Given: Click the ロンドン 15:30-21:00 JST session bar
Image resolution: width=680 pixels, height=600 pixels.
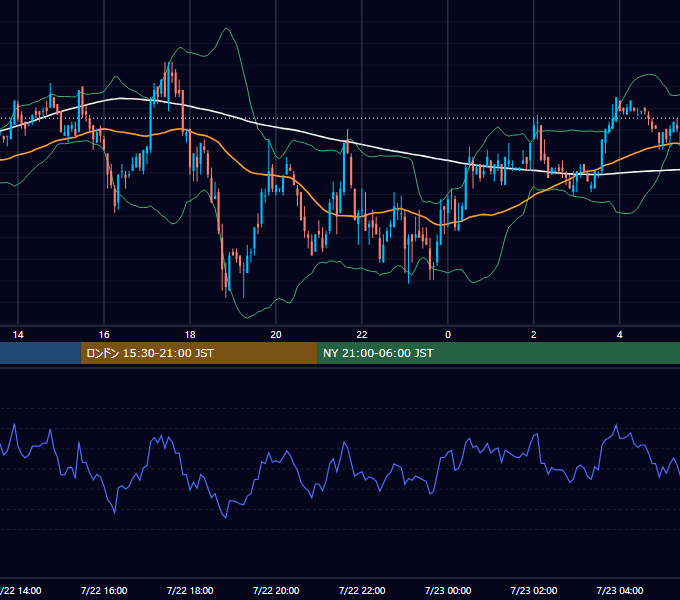Looking at the screenshot, I should click(199, 353).
